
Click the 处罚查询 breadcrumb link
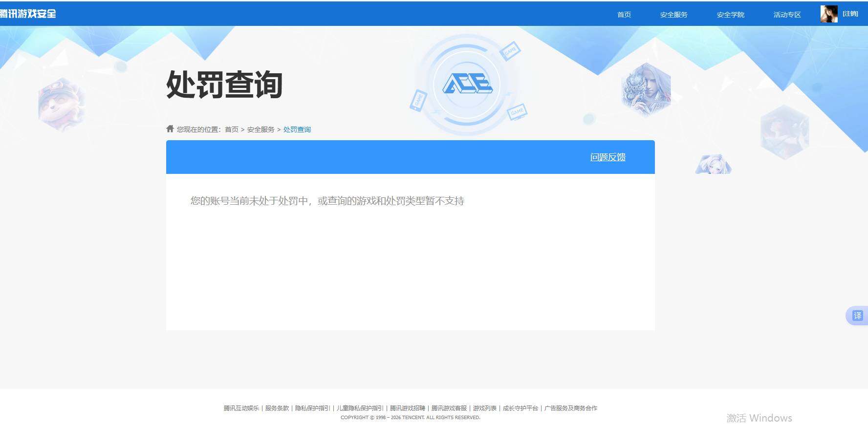(x=297, y=129)
